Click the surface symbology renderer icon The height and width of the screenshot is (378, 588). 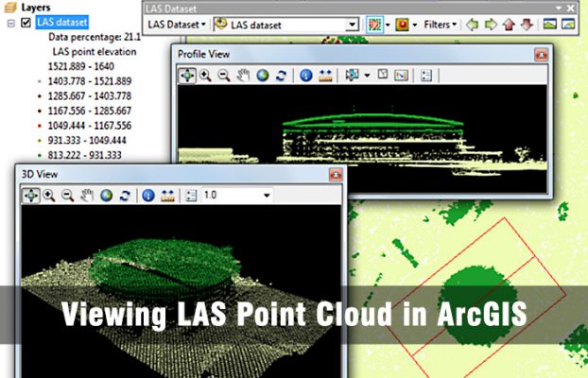click(x=402, y=25)
